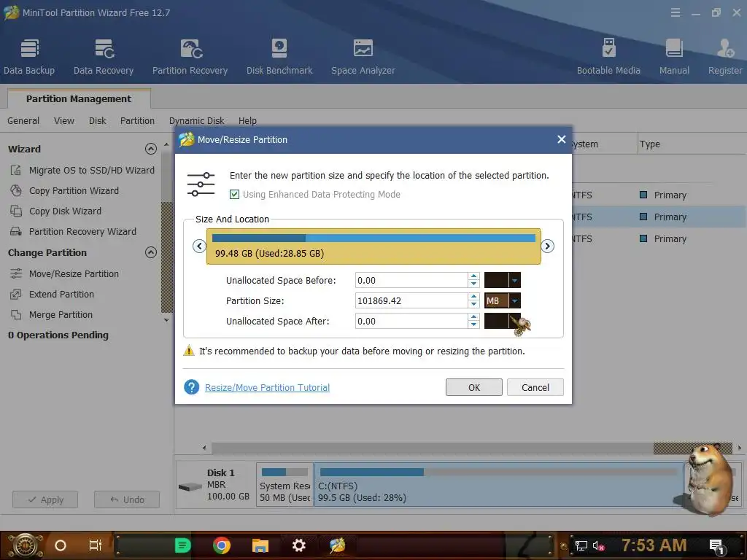
Task: Open the MB unit dropdown for Partition Size
Action: point(514,300)
